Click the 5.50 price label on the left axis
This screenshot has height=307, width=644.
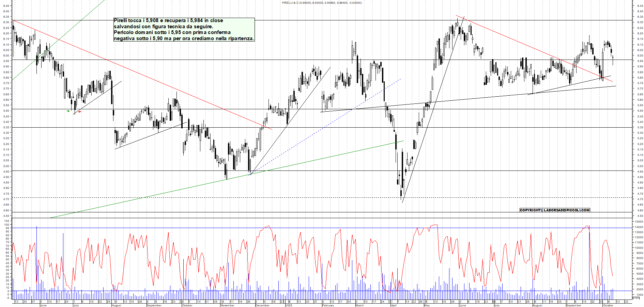coord(6,111)
